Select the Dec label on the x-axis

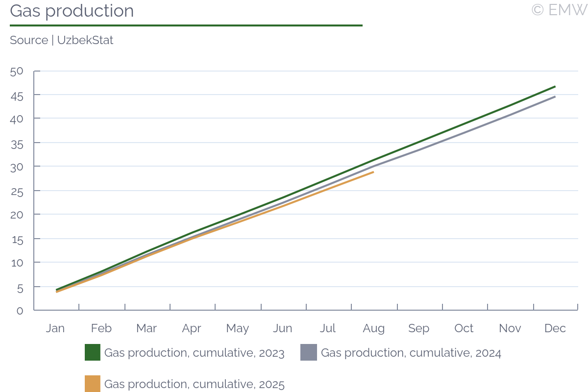pyautogui.click(x=555, y=328)
